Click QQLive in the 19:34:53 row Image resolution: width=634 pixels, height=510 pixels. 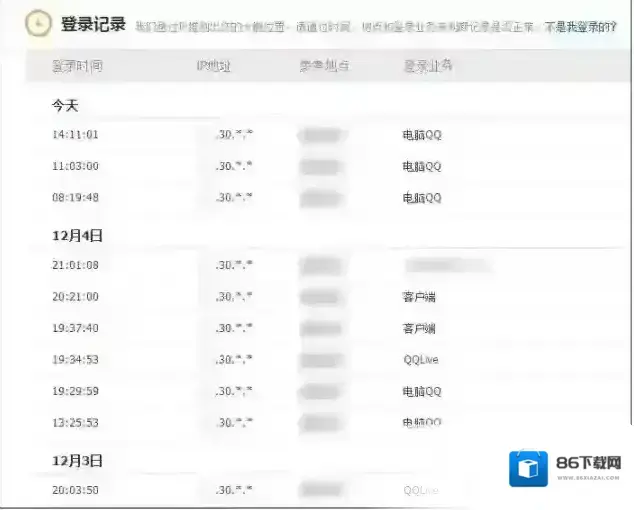[421, 360]
